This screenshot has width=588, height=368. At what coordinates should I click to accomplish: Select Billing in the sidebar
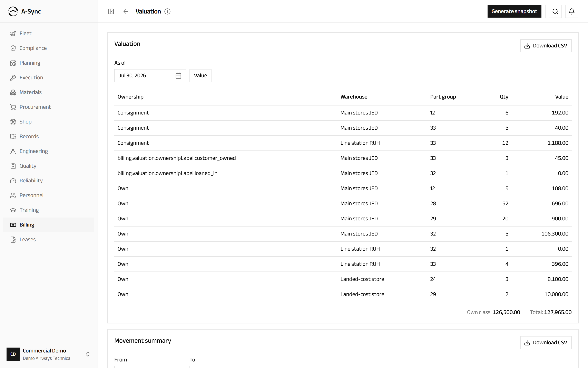tap(49, 225)
